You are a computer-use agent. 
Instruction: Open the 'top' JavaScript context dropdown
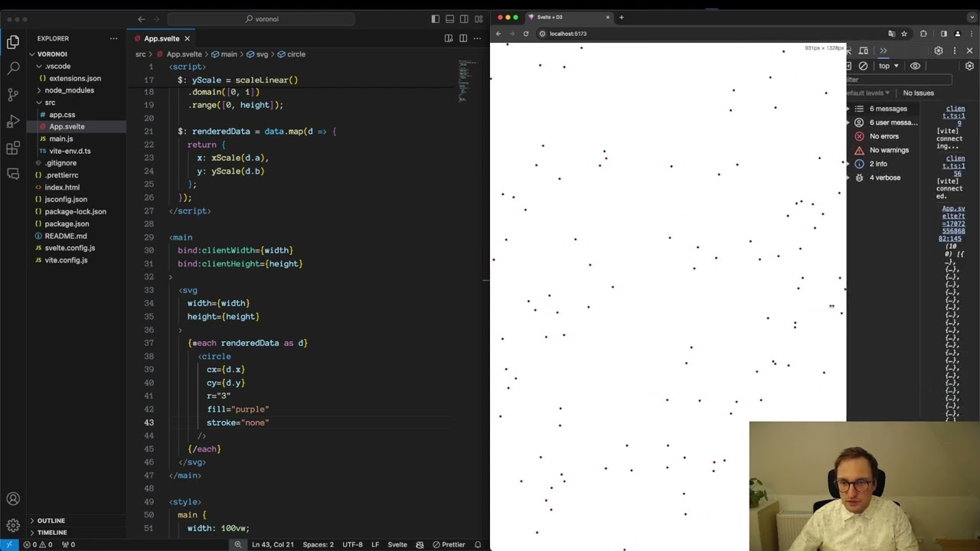coord(889,66)
